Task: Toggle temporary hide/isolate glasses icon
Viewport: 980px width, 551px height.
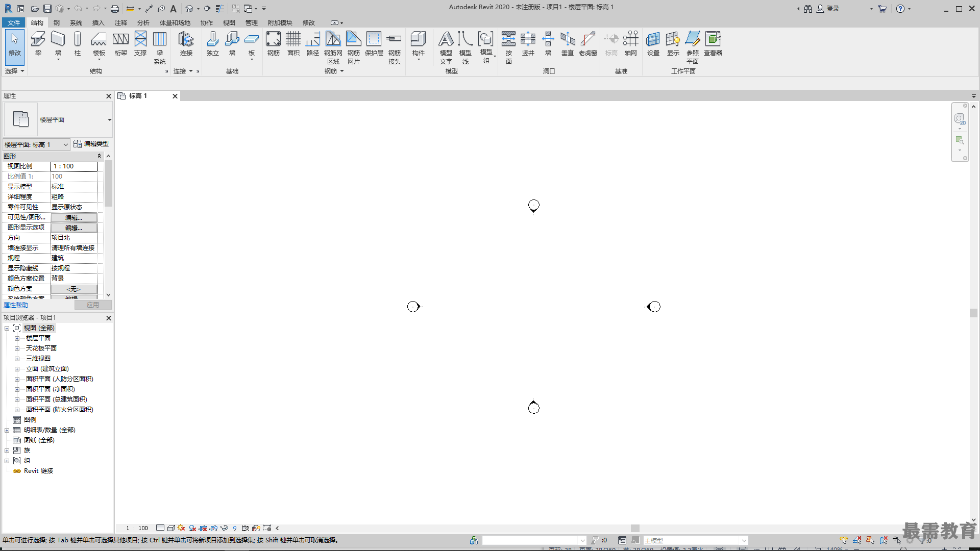Action: pos(224,528)
